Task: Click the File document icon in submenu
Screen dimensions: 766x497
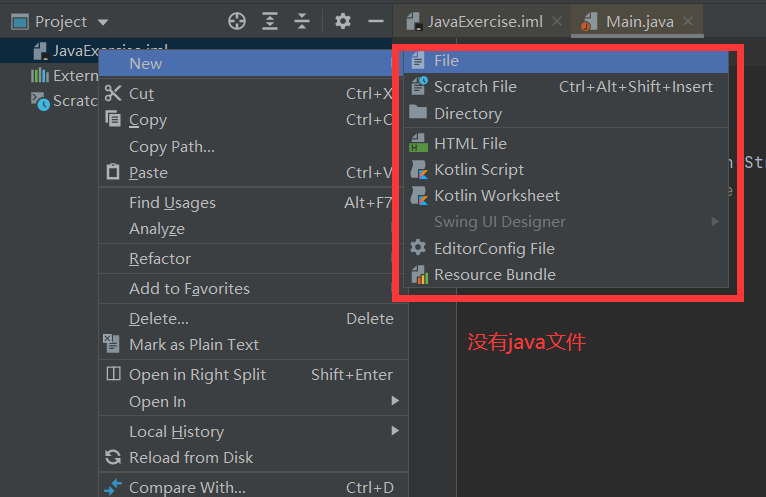Action: coord(418,60)
